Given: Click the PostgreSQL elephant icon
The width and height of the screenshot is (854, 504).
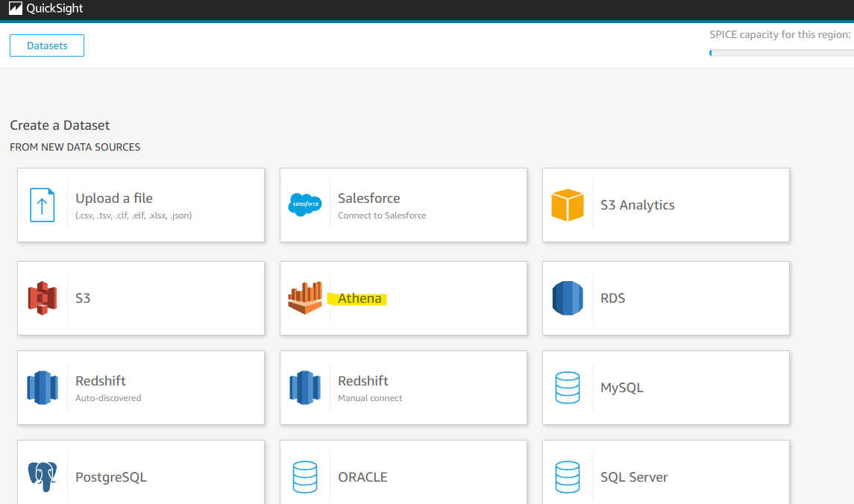Looking at the screenshot, I should click(43, 476).
